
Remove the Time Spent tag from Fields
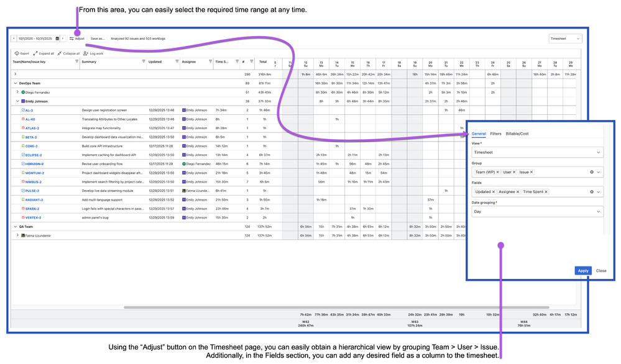pos(546,192)
